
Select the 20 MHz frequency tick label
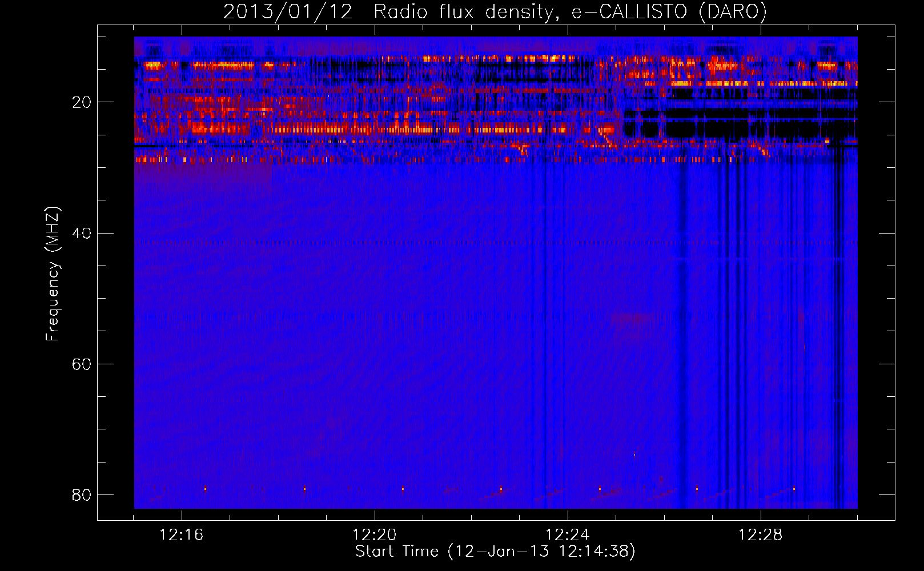pyautogui.click(x=82, y=102)
